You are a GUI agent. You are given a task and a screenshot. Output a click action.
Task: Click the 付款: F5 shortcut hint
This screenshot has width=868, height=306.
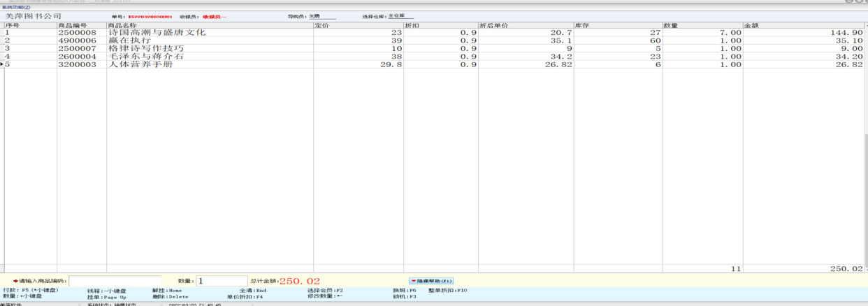tap(31, 290)
